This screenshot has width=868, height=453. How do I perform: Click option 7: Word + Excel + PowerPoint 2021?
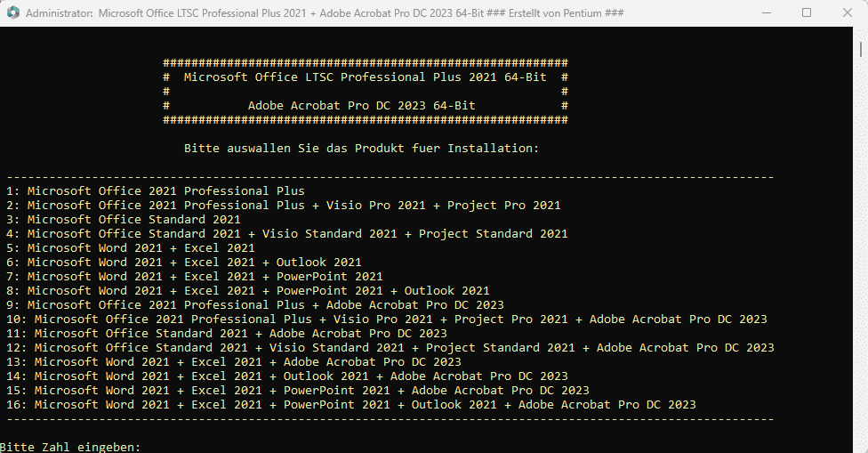(x=194, y=277)
